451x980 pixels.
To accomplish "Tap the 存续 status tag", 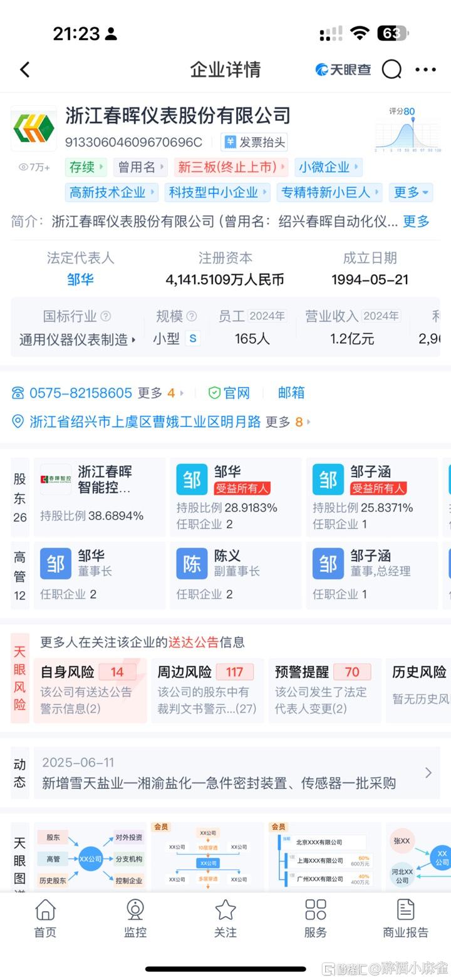I will click(86, 167).
